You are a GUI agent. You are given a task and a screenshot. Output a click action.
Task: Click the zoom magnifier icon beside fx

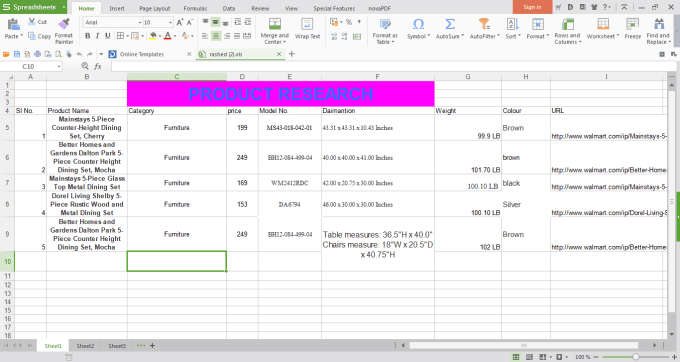pos(85,66)
